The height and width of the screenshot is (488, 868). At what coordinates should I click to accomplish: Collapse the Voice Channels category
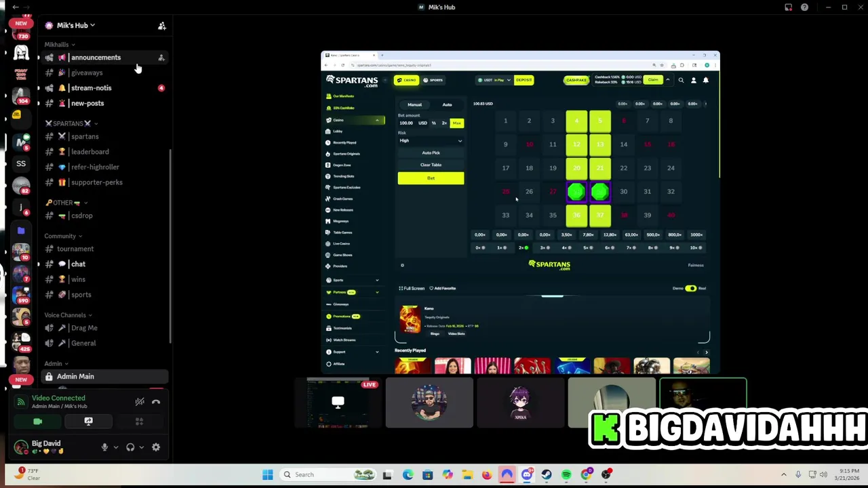tap(68, 315)
